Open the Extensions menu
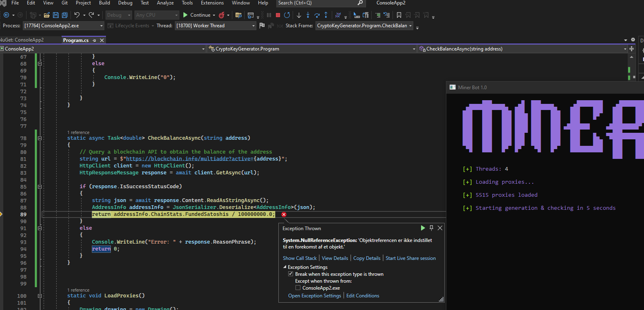This screenshot has width=644, height=310. click(x=212, y=3)
